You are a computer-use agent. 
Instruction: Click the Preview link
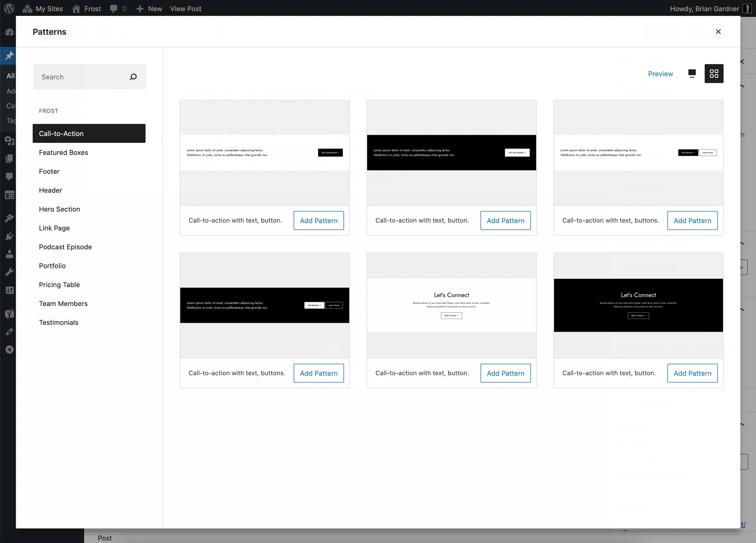pos(660,74)
